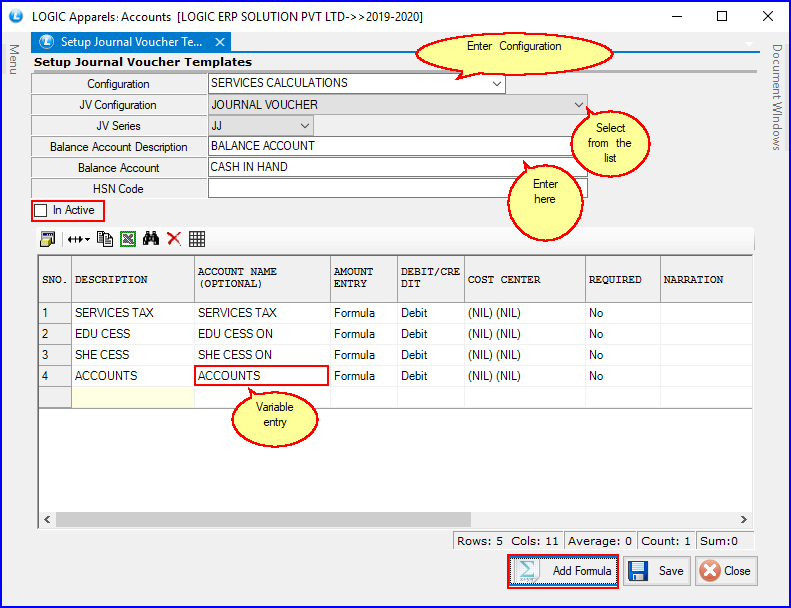The height and width of the screenshot is (608, 791).
Task: Click the horizontal scrollbar thumb
Action: (x=263, y=520)
